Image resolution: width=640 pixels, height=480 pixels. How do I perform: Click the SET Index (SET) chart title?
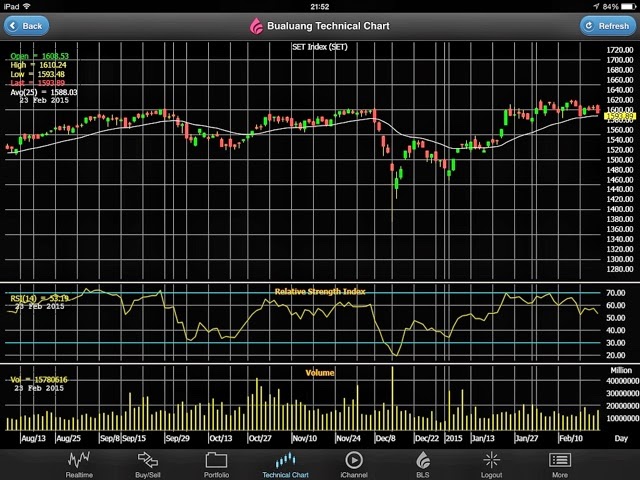(320, 47)
